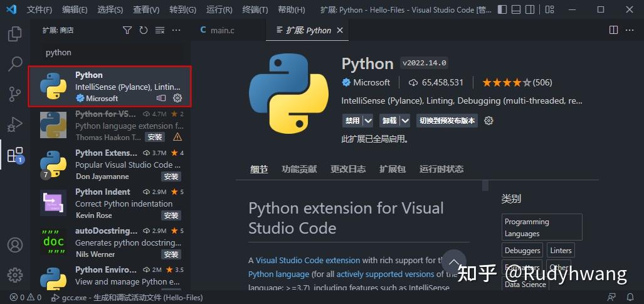
Task: Select the 更改日志 tab
Action: pyautogui.click(x=348, y=169)
